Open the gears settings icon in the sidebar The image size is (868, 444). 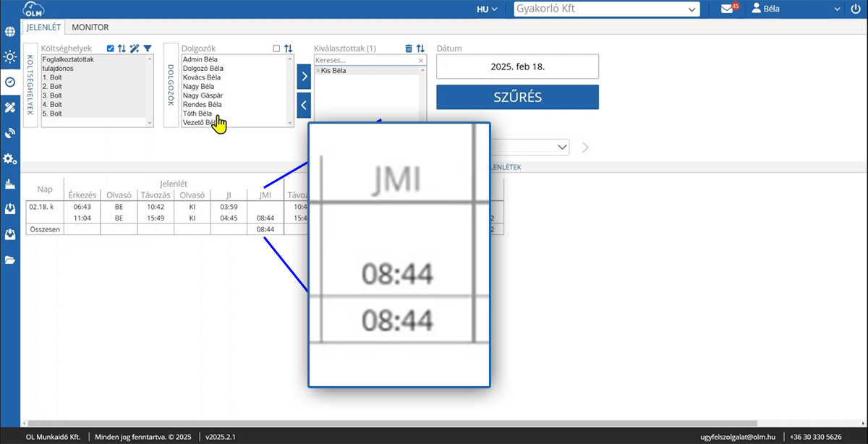click(10, 158)
